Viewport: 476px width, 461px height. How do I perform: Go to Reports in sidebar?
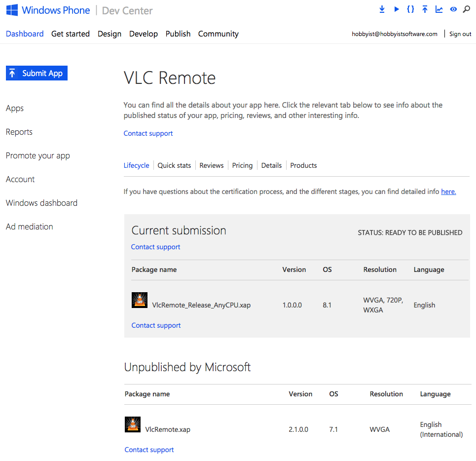(x=19, y=132)
